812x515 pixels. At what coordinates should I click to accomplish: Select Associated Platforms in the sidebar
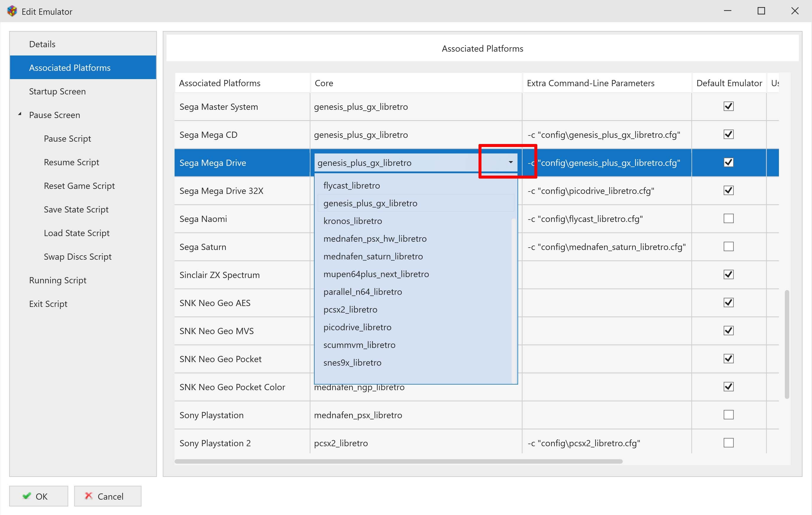(83, 68)
